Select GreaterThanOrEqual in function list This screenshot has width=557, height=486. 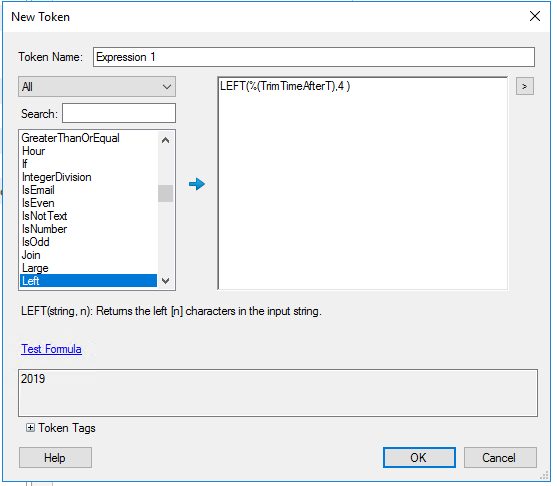[x=70, y=138]
